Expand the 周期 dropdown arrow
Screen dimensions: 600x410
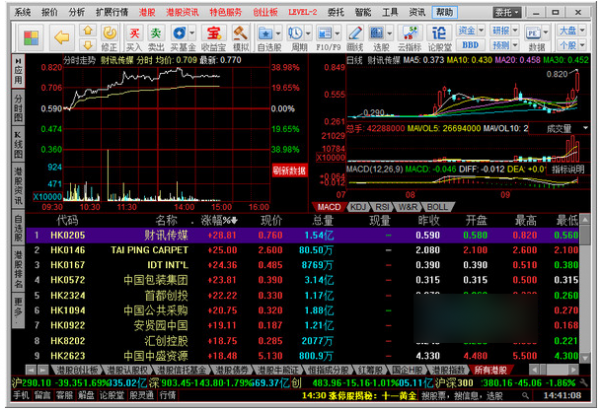coord(308,33)
